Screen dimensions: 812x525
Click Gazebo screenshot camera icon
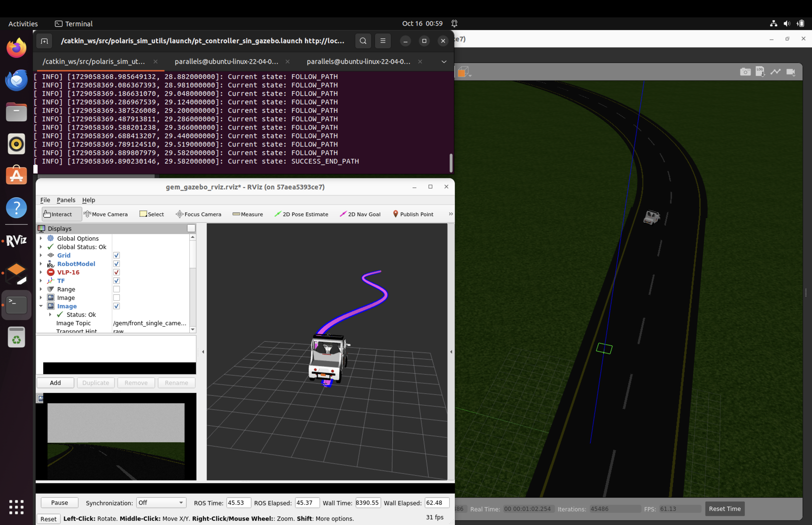point(745,72)
